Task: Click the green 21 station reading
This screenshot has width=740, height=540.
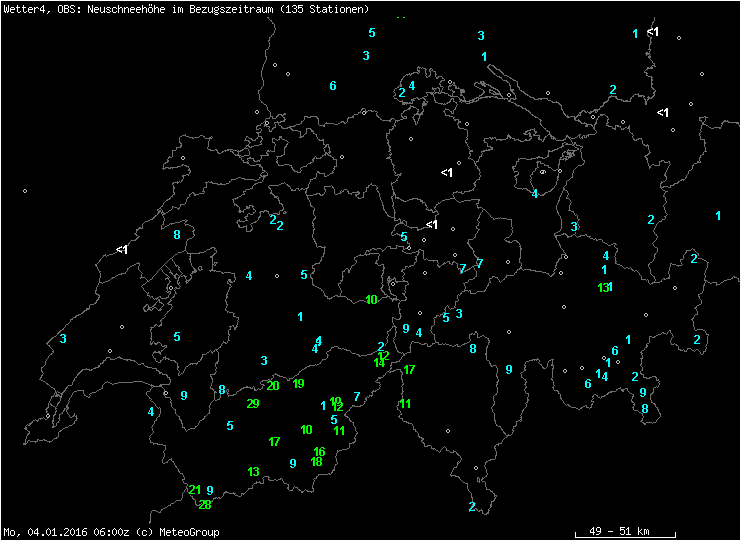Action: click(194, 490)
